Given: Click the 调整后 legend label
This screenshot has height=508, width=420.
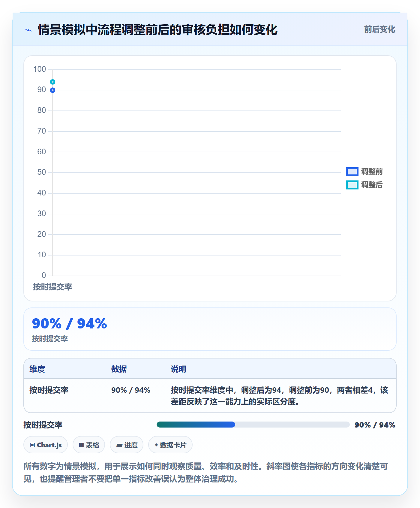Looking at the screenshot, I should (x=372, y=185).
